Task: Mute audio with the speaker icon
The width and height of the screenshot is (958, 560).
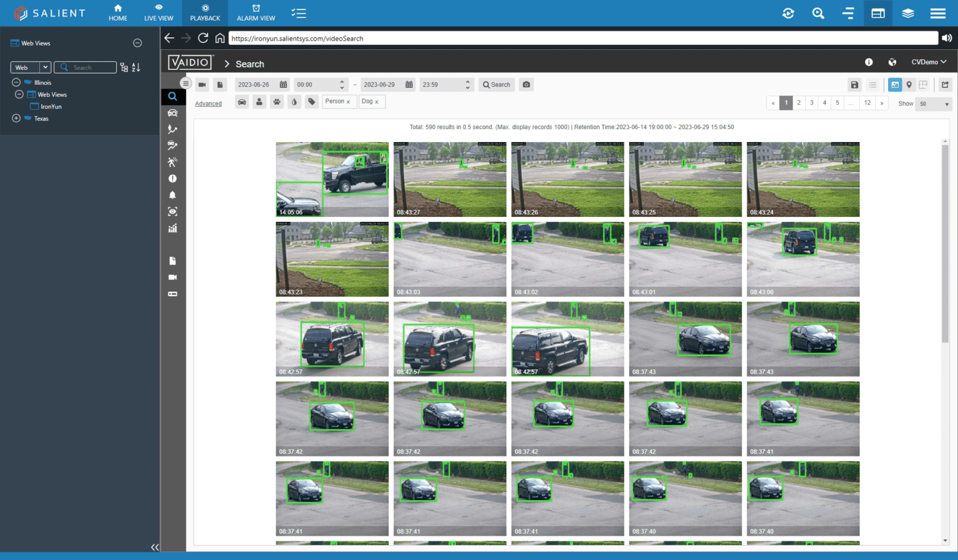Action: (x=947, y=38)
